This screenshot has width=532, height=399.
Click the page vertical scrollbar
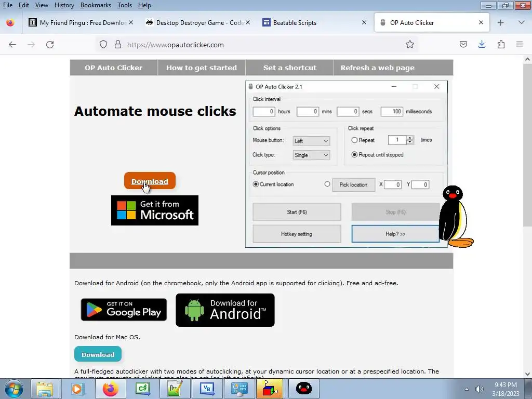coord(527,146)
